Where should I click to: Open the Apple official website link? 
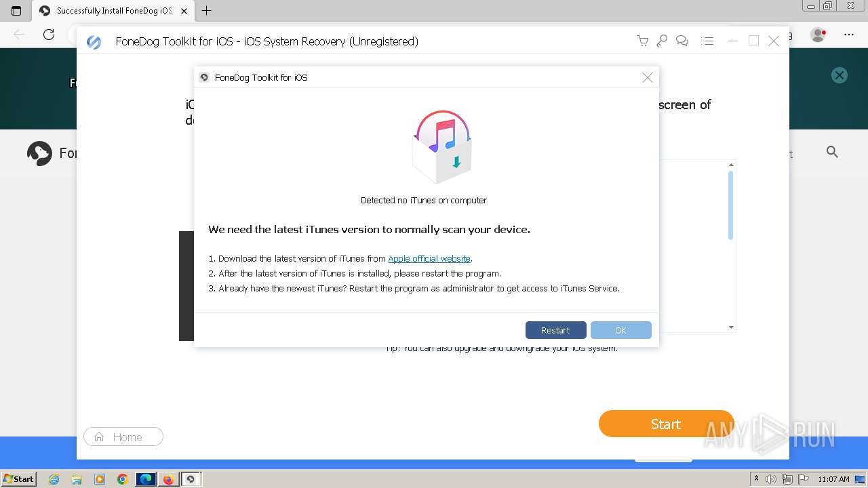click(429, 258)
